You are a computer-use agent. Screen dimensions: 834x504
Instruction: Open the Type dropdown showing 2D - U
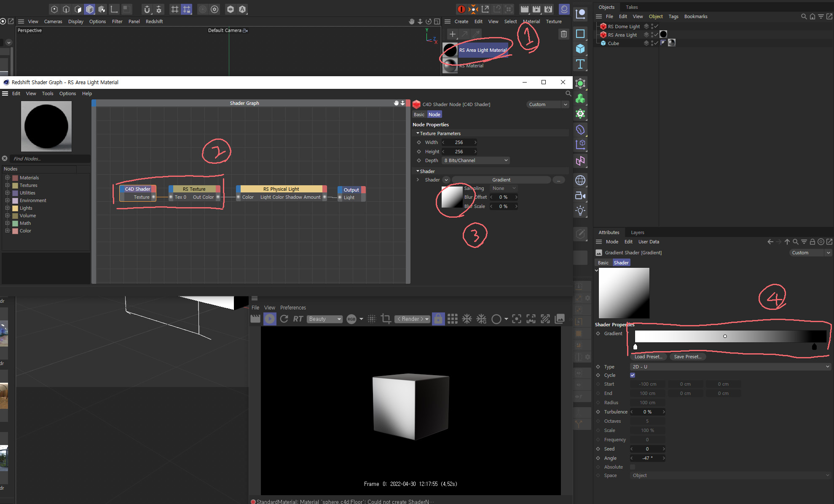pyautogui.click(x=730, y=366)
